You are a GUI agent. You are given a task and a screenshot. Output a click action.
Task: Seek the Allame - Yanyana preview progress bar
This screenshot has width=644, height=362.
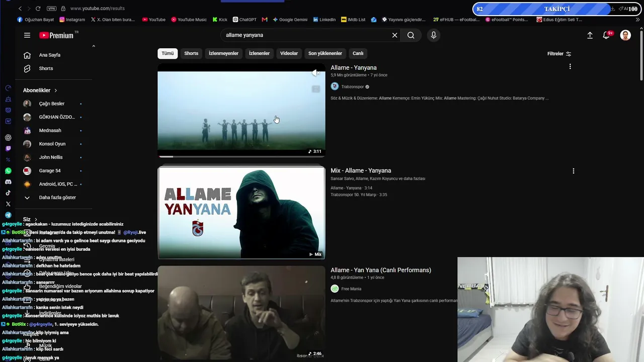tap(242, 156)
